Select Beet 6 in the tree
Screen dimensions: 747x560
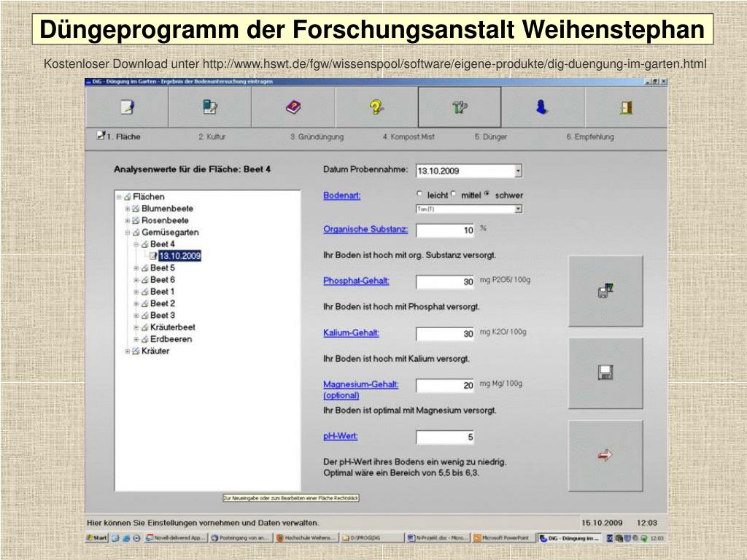[x=163, y=280]
